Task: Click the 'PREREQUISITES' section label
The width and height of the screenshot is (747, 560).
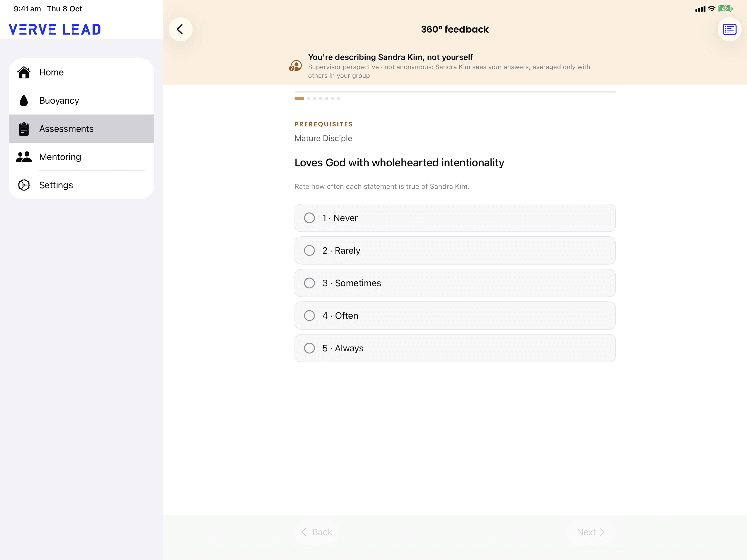Action: [324, 124]
